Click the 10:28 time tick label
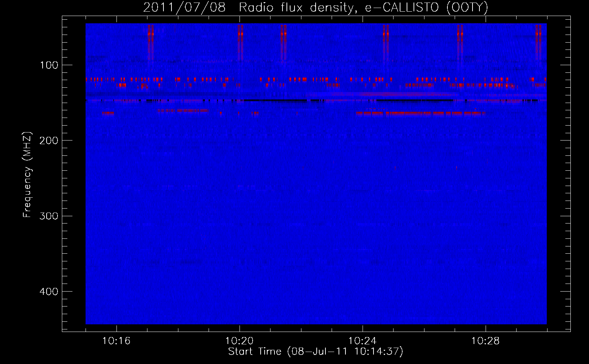 pyautogui.click(x=486, y=341)
